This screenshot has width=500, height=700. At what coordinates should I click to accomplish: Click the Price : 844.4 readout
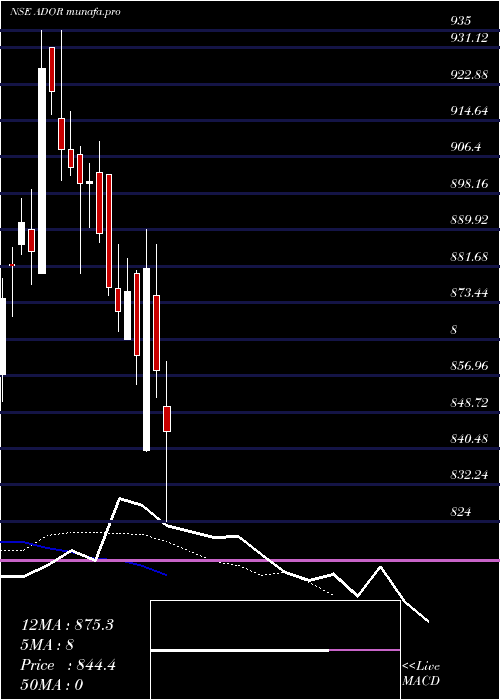point(68,665)
